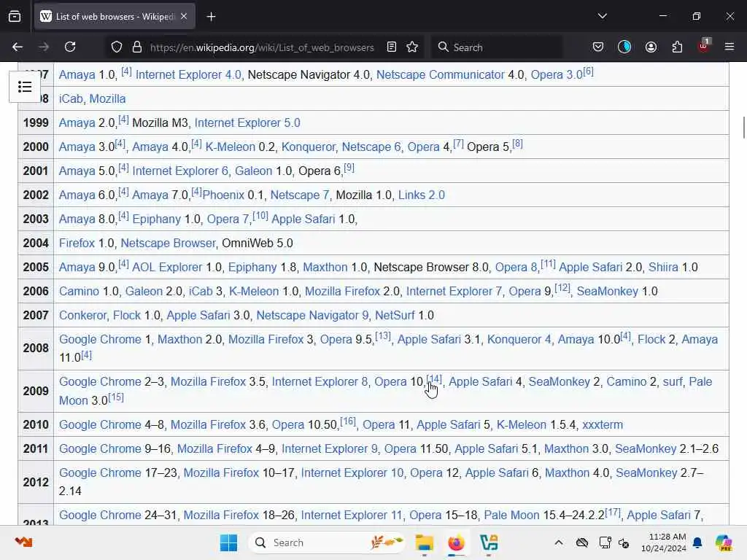Open Internet Explorer 10 link

(352, 472)
